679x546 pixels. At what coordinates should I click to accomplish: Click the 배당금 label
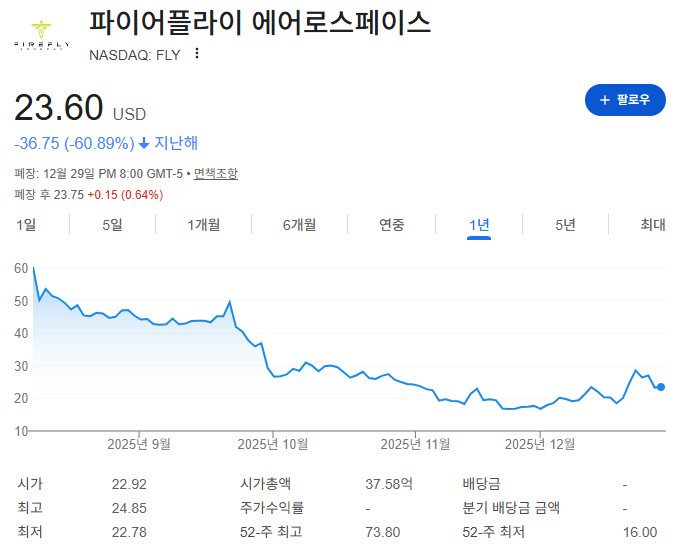point(481,484)
